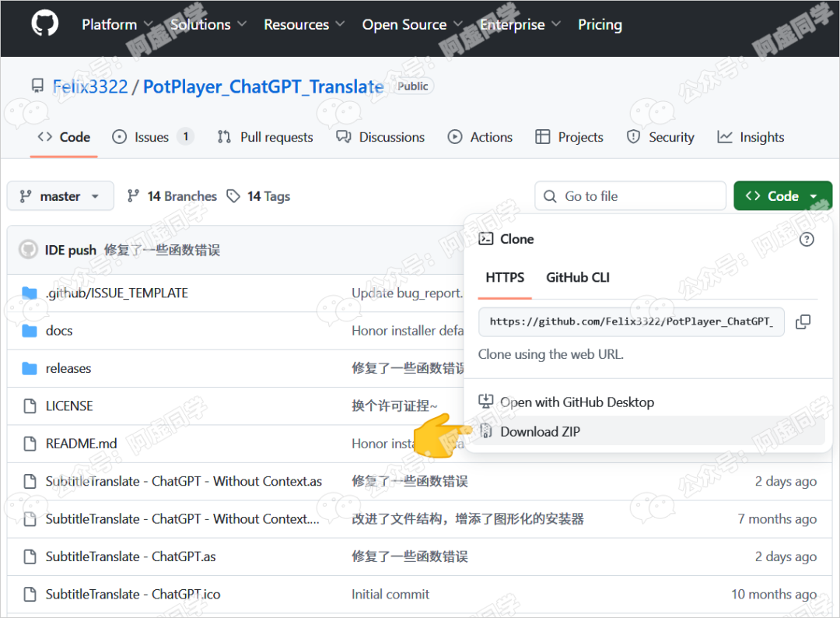Choose Open with GitHub Desktop
This screenshot has height=618, width=840.
tap(576, 402)
